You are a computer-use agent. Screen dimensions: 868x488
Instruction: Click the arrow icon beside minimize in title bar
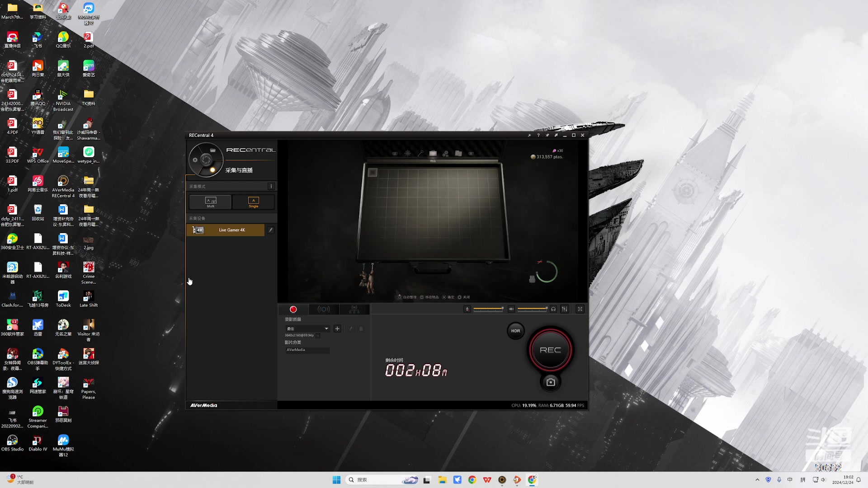point(556,135)
